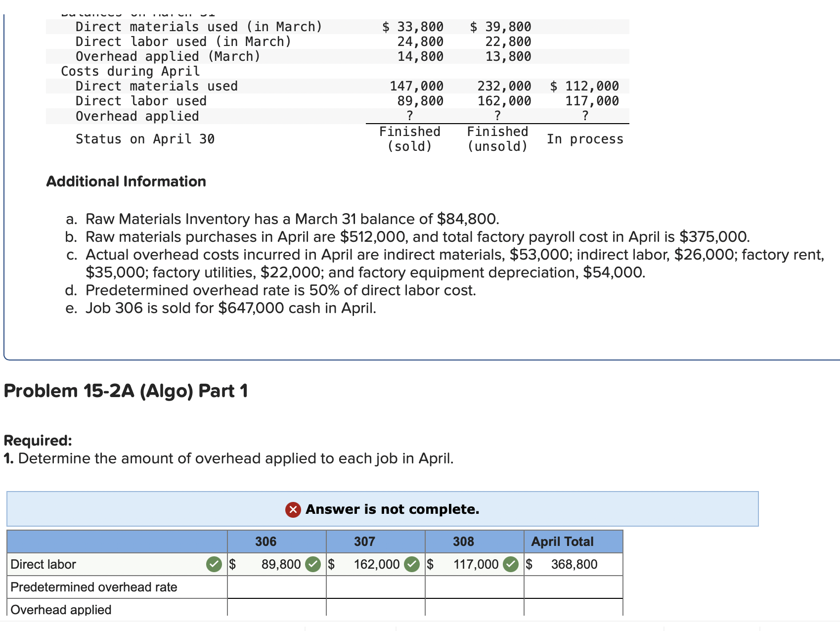Click Predetermined overhead rate cell under 307
This screenshot has height=631, width=840.
pyautogui.click(x=375, y=587)
